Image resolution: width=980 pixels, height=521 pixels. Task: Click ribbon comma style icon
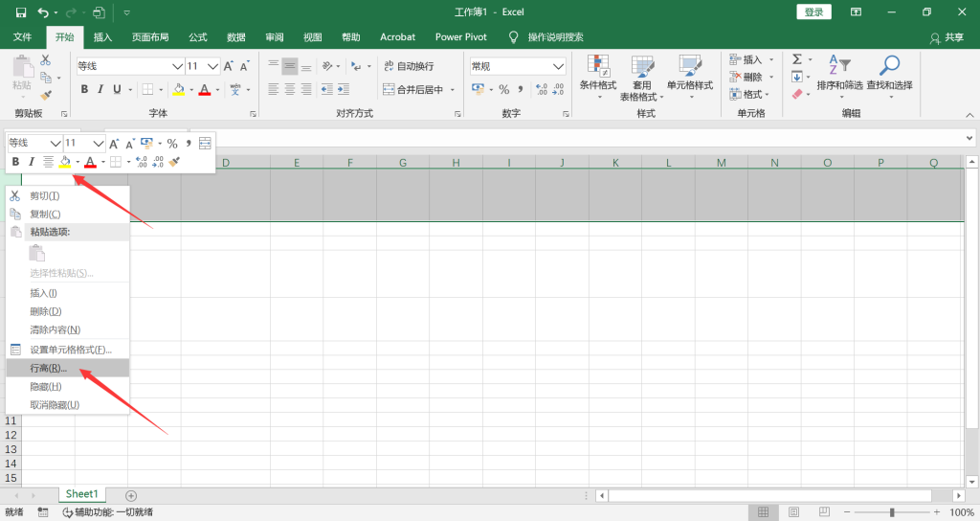[x=520, y=89]
